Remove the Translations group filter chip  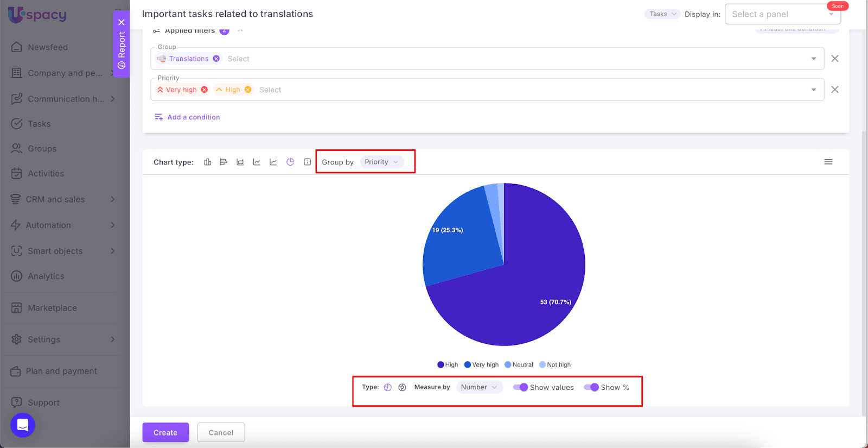point(216,59)
